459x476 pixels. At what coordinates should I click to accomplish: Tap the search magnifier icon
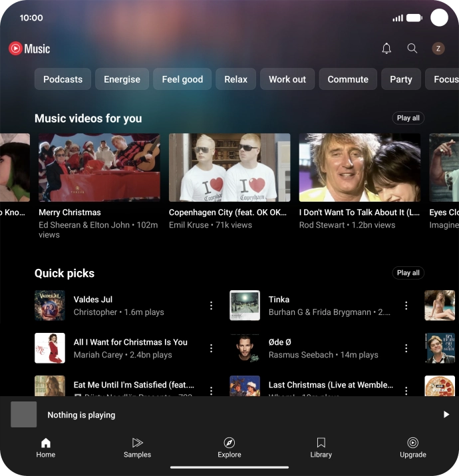point(412,49)
